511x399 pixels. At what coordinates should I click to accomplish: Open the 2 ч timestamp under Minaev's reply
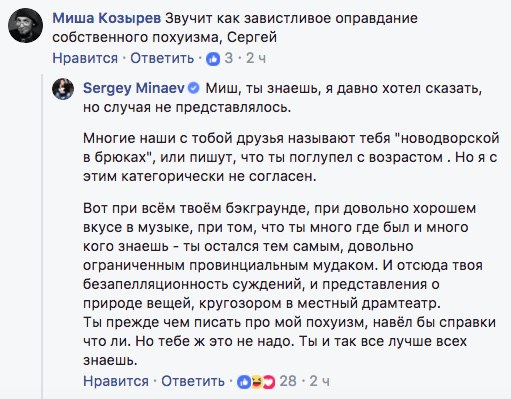(x=320, y=381)
